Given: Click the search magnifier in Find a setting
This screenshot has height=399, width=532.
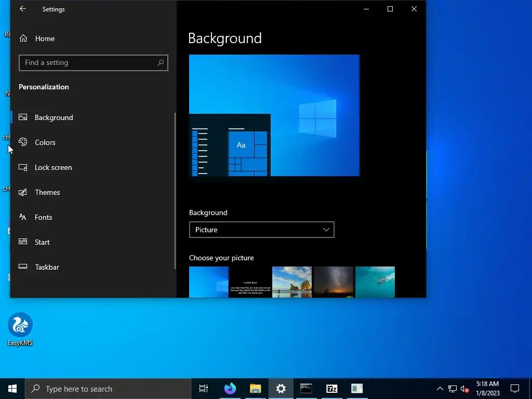Looking at the screenshot, I should 161,63.
